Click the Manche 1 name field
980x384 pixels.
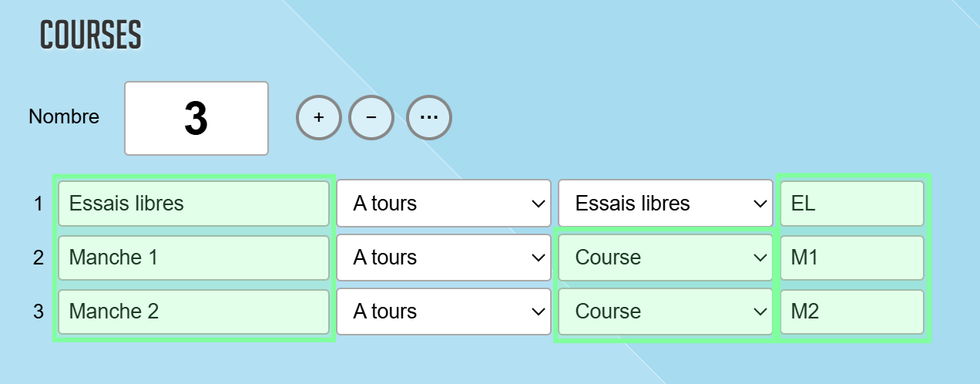(193, 258)
